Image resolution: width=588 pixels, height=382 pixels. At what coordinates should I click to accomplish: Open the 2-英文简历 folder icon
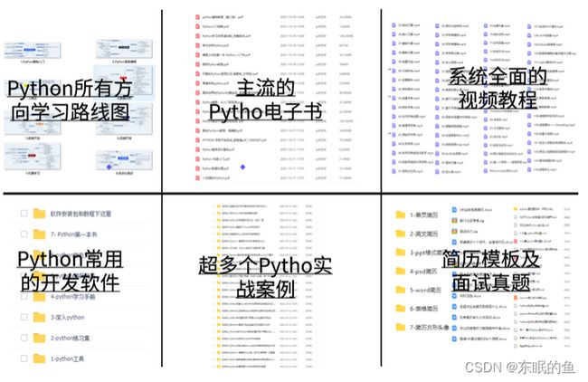(401, 234)
